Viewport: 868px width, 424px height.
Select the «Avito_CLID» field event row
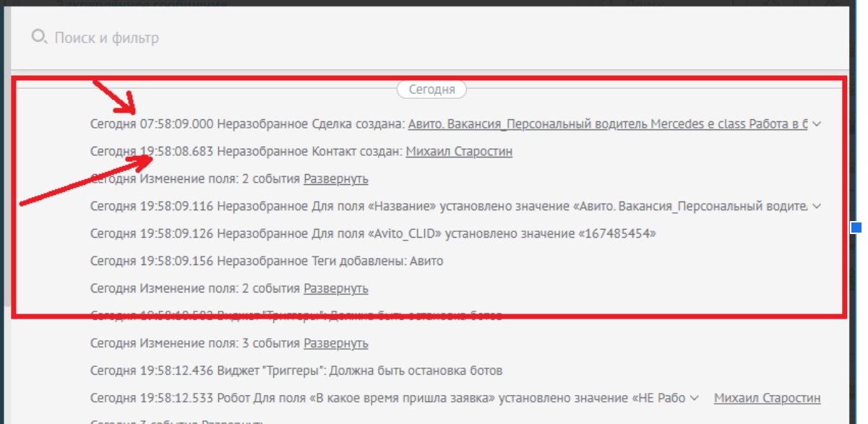tap(376, 234)
